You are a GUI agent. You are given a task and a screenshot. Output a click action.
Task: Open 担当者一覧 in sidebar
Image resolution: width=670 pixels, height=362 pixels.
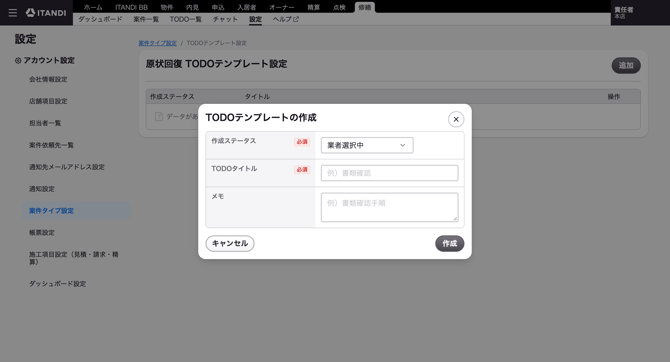pyautogui.click(x=45, y=123)
